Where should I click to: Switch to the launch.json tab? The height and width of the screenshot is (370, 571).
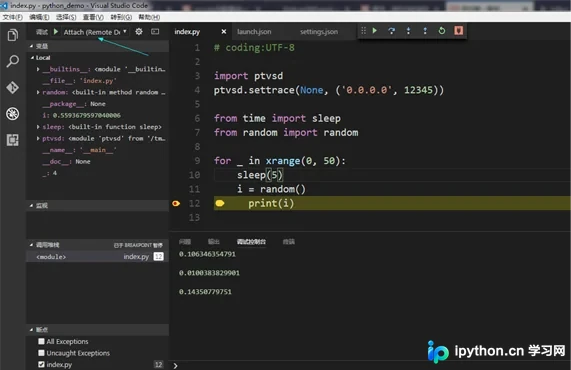click(x=254, y=32)
